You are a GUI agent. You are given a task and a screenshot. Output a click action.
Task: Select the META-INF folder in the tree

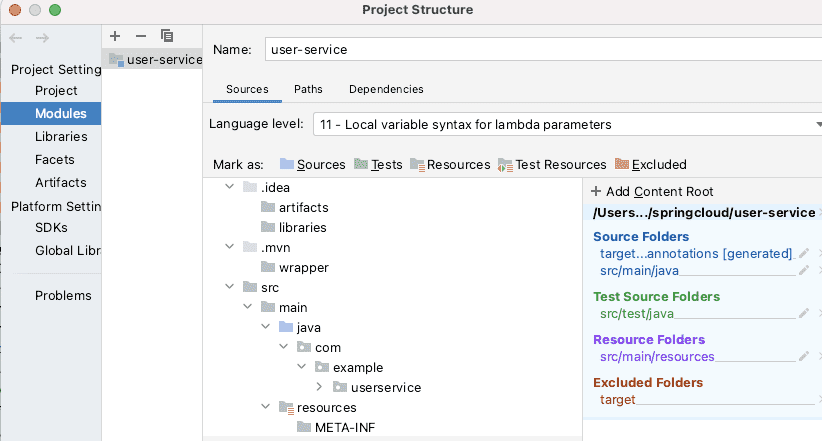coord(336,427)
